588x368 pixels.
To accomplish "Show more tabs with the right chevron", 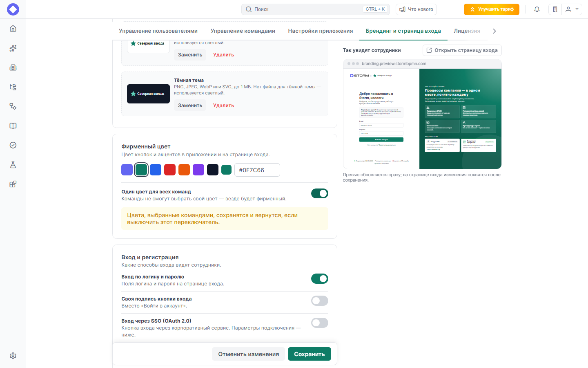I will 494,31.
